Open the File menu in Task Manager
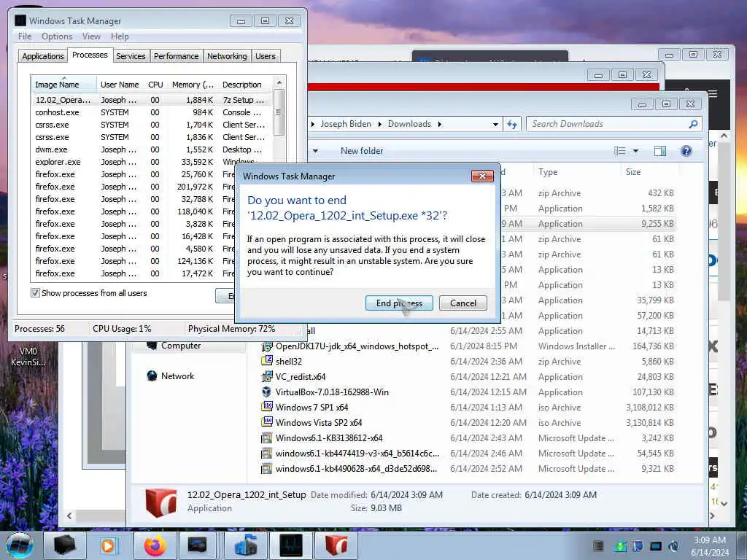747x560 pixels. (25, 36)
